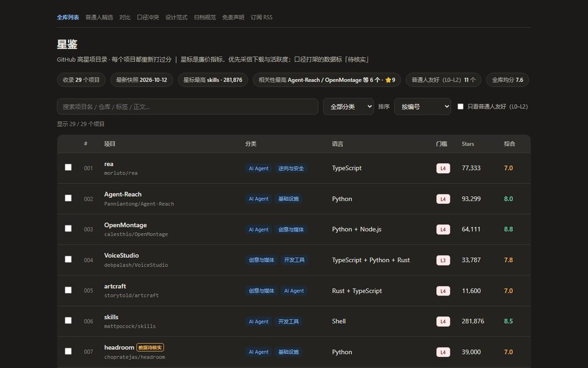Screen dimensions: 588x368
Task: Open the VoiceStudio project name
Action: (122, 256)
